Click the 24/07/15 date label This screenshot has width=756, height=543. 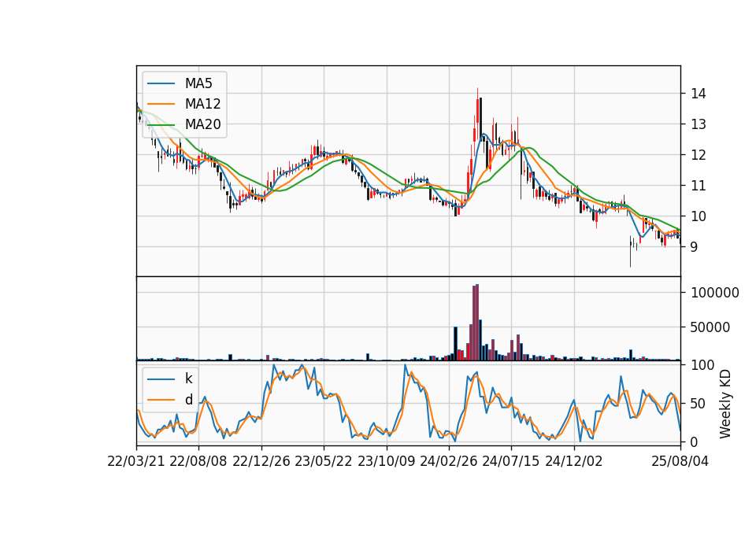[511, 461]
